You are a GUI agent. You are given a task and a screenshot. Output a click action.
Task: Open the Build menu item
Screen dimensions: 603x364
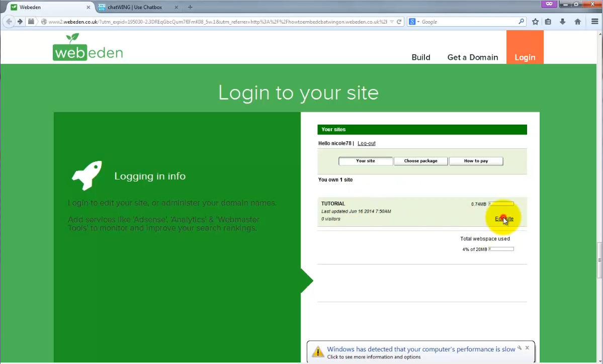point(421,57)
